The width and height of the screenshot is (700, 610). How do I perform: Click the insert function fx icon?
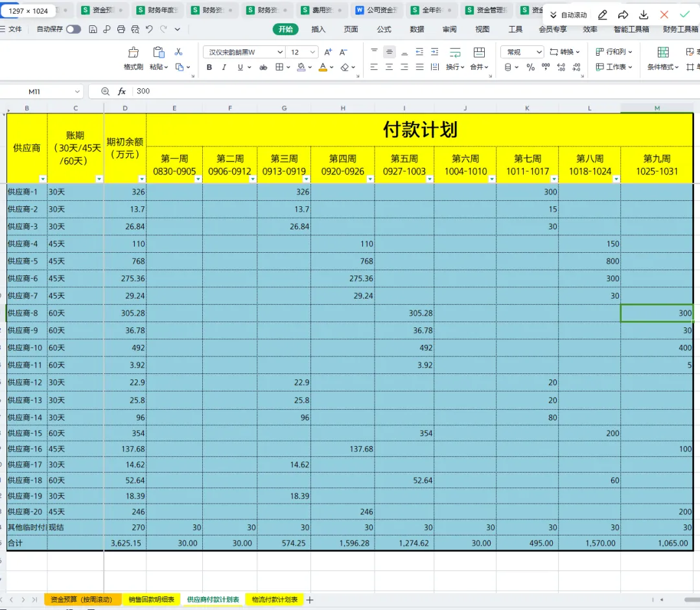(x=121, y=91)
